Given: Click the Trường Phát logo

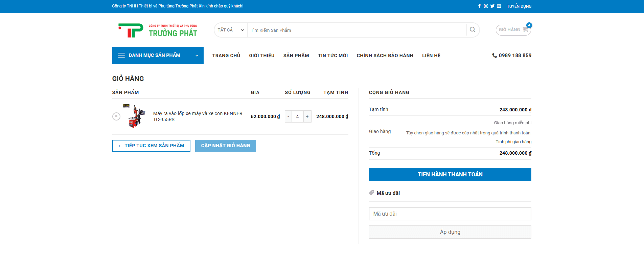Looking at the screenshot, I should pyautogui.click(x=158, y=30).
